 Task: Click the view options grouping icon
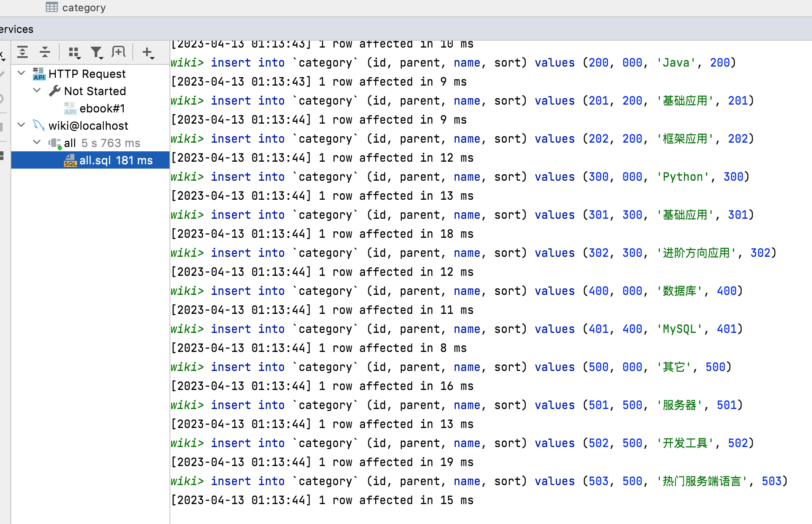coord(74,52)
